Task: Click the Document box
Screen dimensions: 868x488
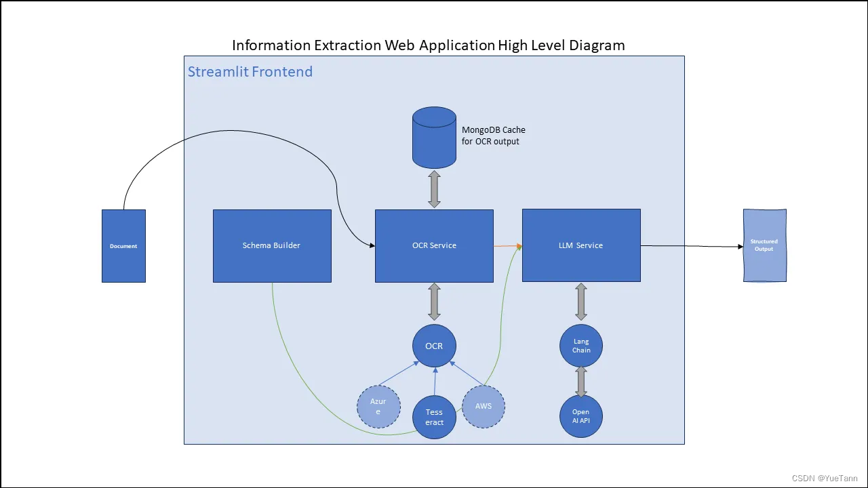Action: [x=123, y=246]
